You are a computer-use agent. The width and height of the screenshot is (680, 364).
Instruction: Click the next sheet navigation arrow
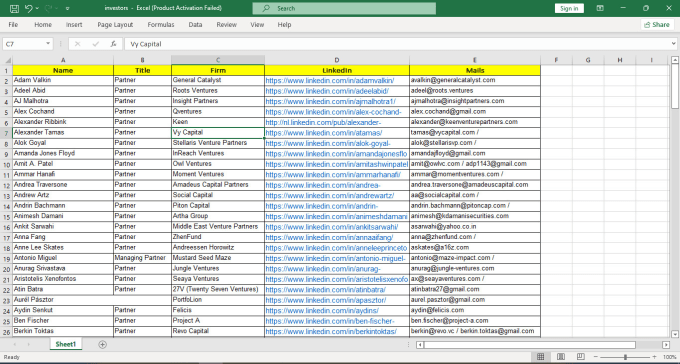tap(29, 344)
